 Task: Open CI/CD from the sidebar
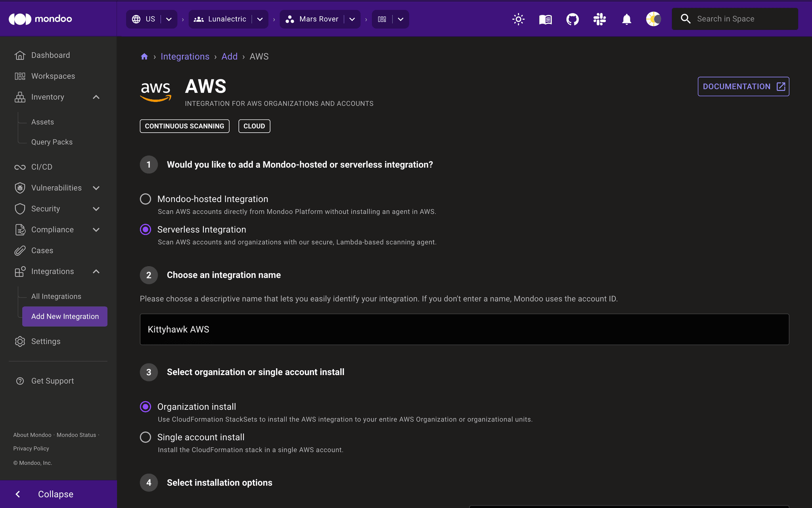[x=41, y=167]
